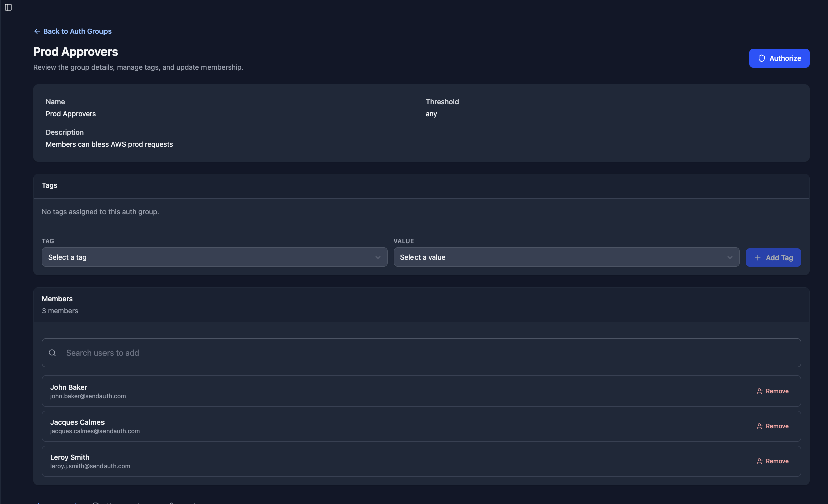Click John Baker's email address
This screenshot has height=504, width=828.
[x=88, y=396]
